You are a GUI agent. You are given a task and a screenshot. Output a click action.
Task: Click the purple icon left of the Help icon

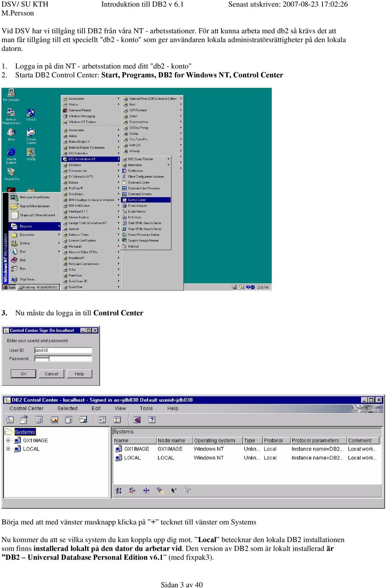click(137, 420)
